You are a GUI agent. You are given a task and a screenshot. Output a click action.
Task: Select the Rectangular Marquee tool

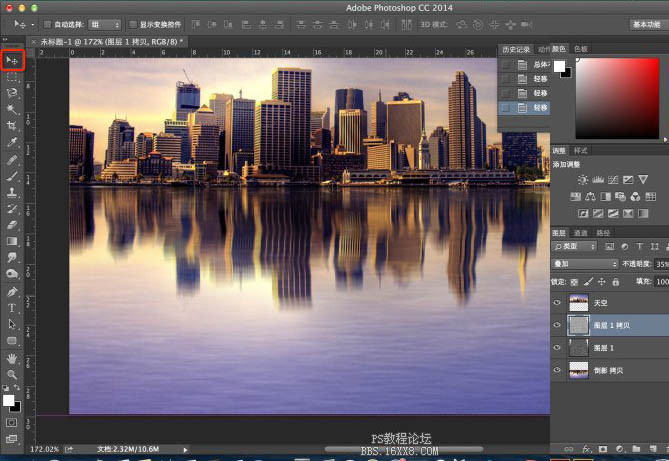pyautogui.click(x=12, y=77)
